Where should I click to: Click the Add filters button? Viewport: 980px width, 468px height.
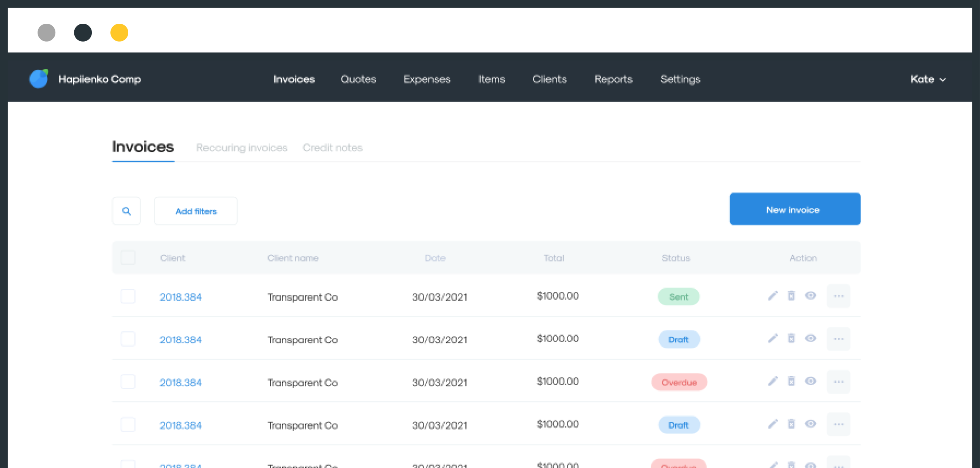196,211
